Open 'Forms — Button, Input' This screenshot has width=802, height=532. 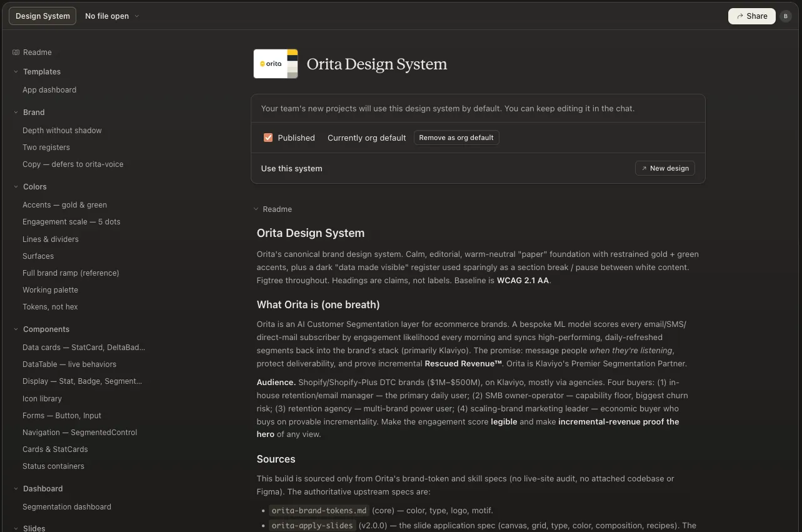click(x=62, y=416)
